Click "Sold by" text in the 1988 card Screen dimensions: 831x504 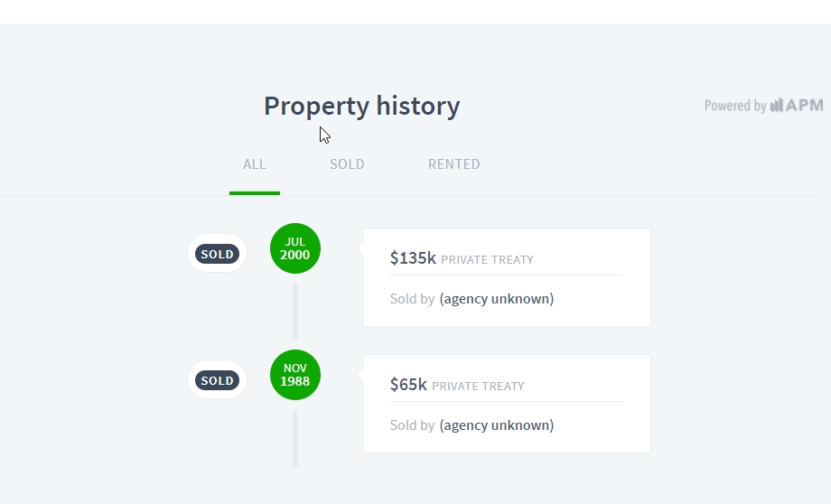coord(412,425)
